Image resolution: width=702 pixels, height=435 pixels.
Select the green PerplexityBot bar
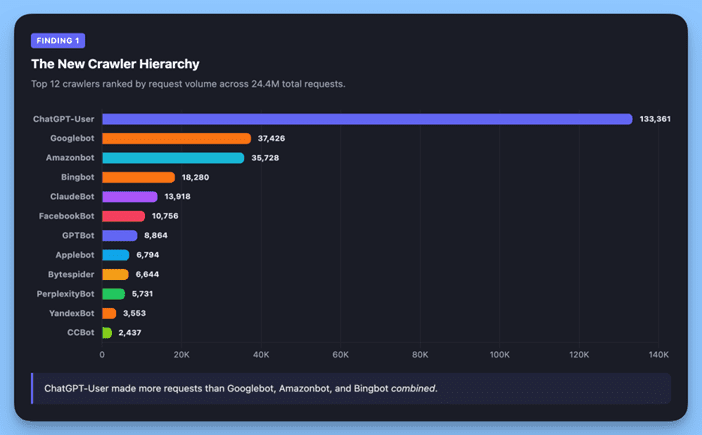[113, 294]
